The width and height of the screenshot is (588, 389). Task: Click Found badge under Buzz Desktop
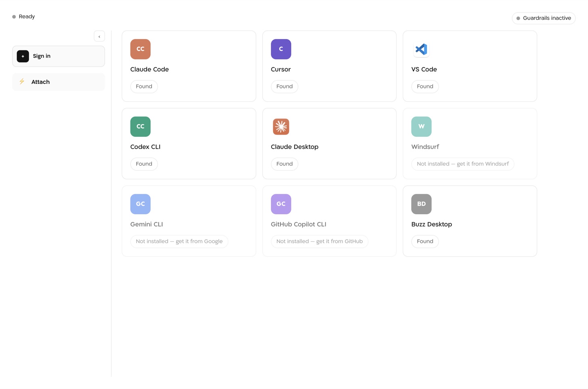[x=425, y=241]
